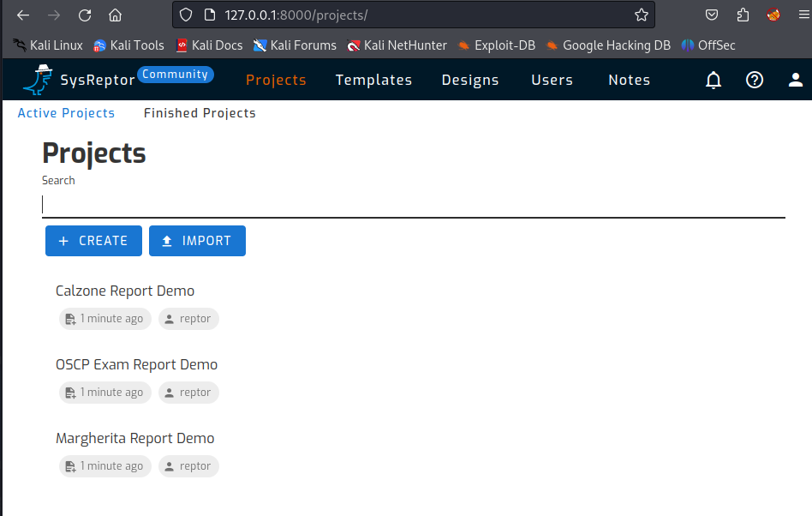
Task: Click the reptor chip under OSCP Exam Report Demo
Action: click(188, 392)
